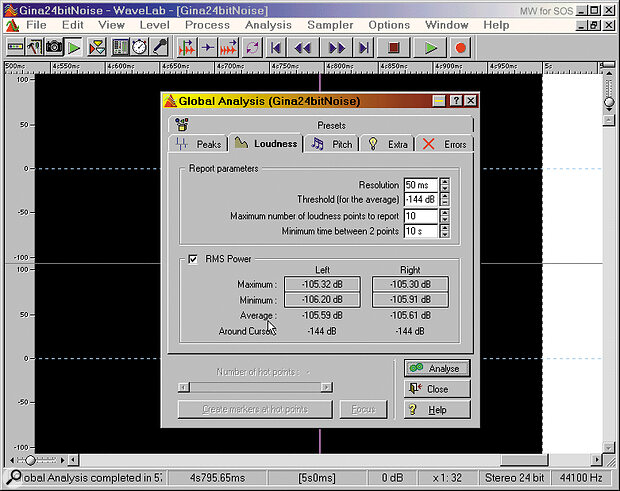620x491 pixels.
Task: Open the Process menu
Action: pyautogui.click(x=207, y=25)
